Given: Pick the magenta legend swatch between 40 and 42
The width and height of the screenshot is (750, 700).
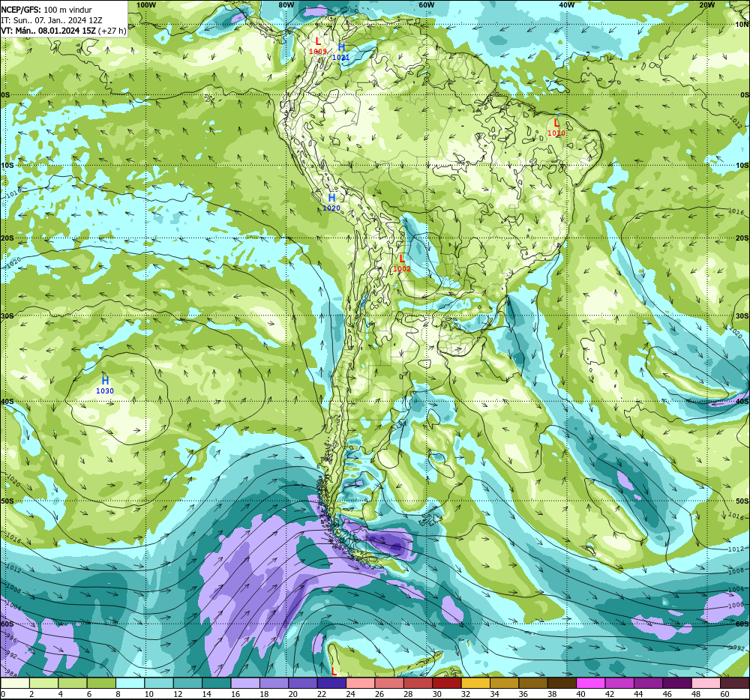Looking at the screenshot, I should coord(591,683).
